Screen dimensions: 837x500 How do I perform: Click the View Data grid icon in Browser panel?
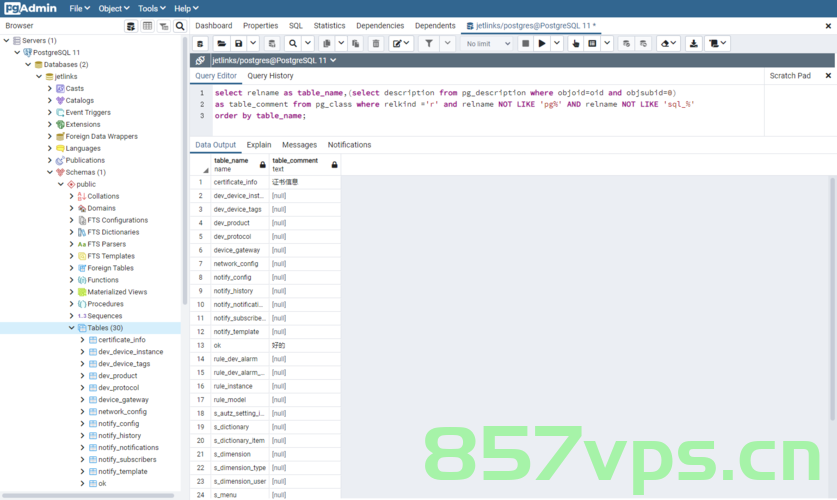click(147, 26)
